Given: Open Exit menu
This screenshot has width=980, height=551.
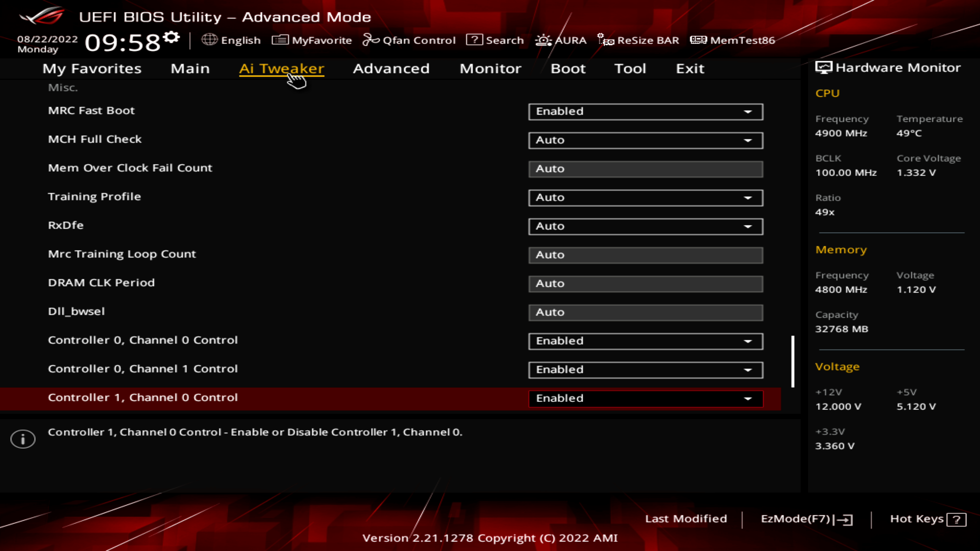Looking at the screenshot, I should point(690,68).
